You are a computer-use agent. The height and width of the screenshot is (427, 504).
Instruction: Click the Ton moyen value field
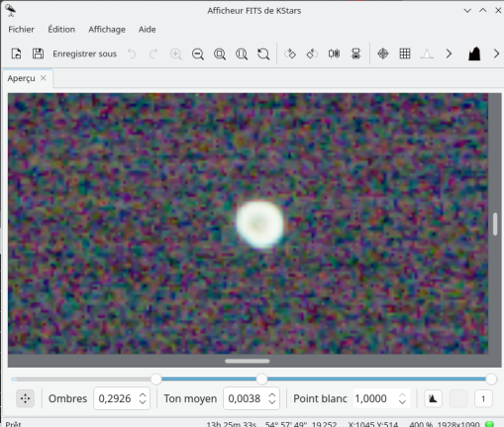[246, 398]
